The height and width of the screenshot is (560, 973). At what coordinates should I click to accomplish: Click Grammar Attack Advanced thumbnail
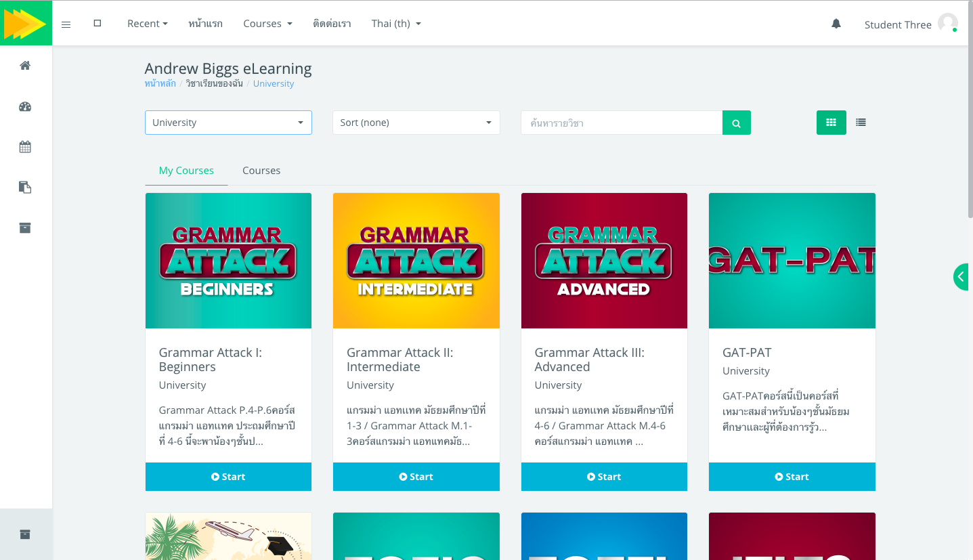point(604,261)
